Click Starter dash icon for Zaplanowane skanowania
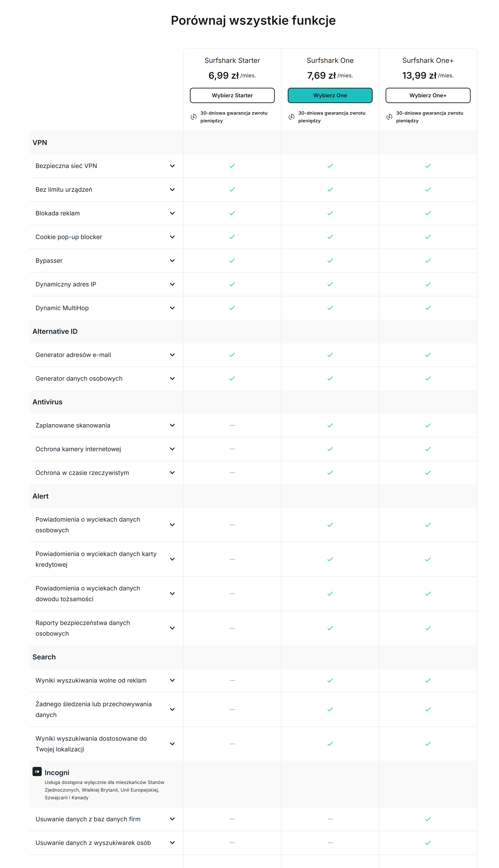 pos(232,425)
